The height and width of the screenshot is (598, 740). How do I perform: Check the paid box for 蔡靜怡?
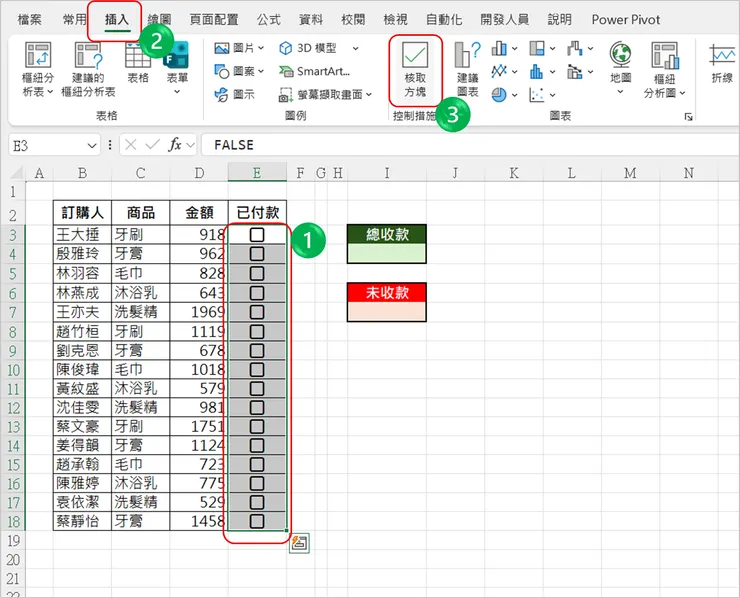(x=257, y=521)
